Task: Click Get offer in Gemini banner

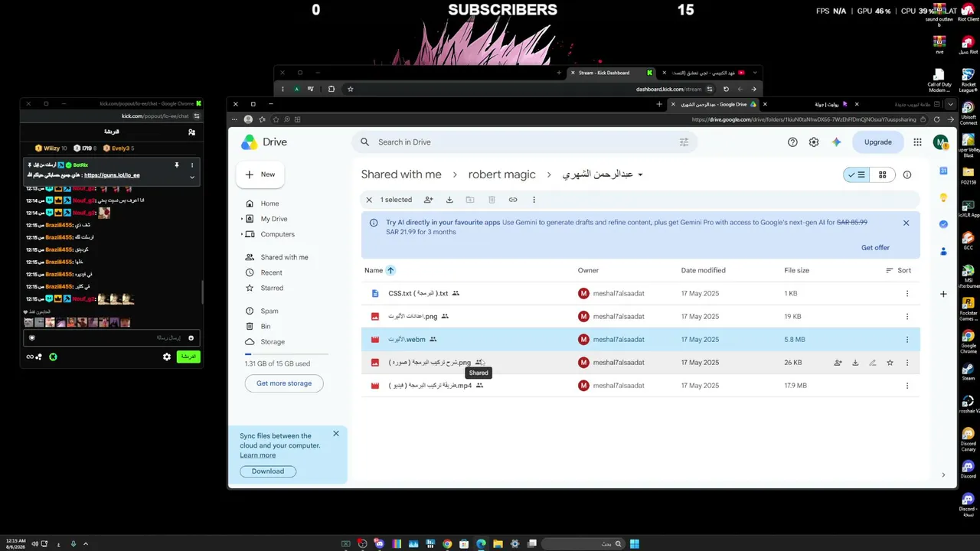Action: point(875,248)
